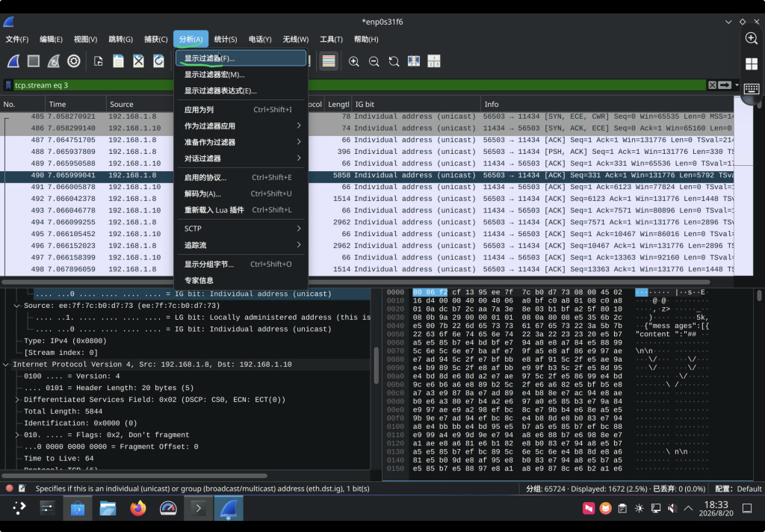Image resolution: width=765 pixels, height=532 pixels.
Task: Click the zoom out magnifier toolbar icon
Action: click(x=374, y=61)
